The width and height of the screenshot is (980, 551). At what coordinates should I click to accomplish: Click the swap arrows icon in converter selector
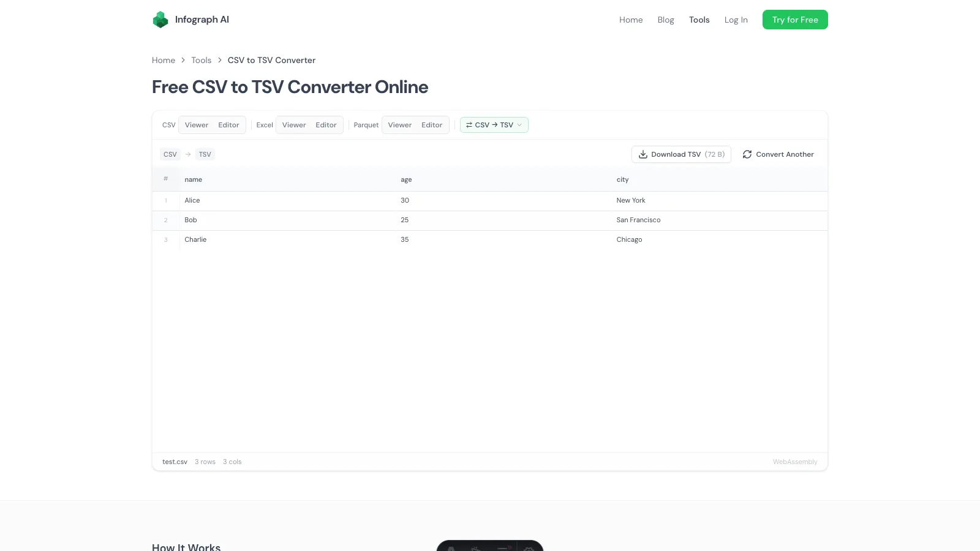[x=469, y=125]
